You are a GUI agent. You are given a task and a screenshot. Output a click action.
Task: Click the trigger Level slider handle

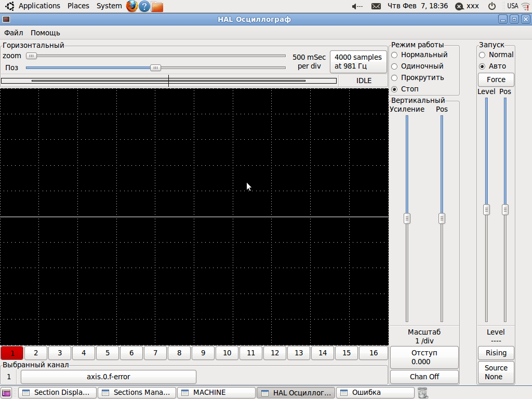tap(486, 210)
